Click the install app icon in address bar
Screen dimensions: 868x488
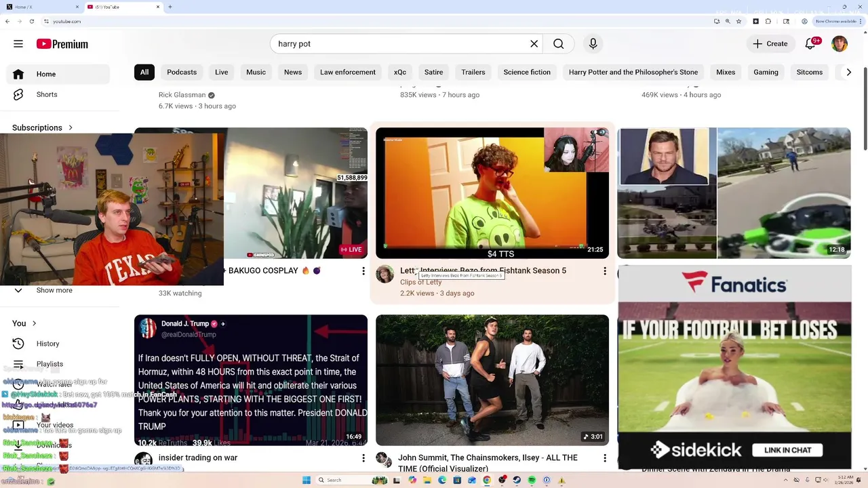click(x=717, y=21)
